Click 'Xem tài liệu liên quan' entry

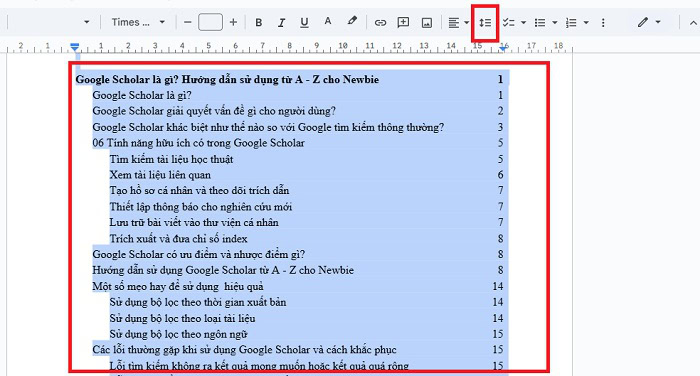point(160,175)
